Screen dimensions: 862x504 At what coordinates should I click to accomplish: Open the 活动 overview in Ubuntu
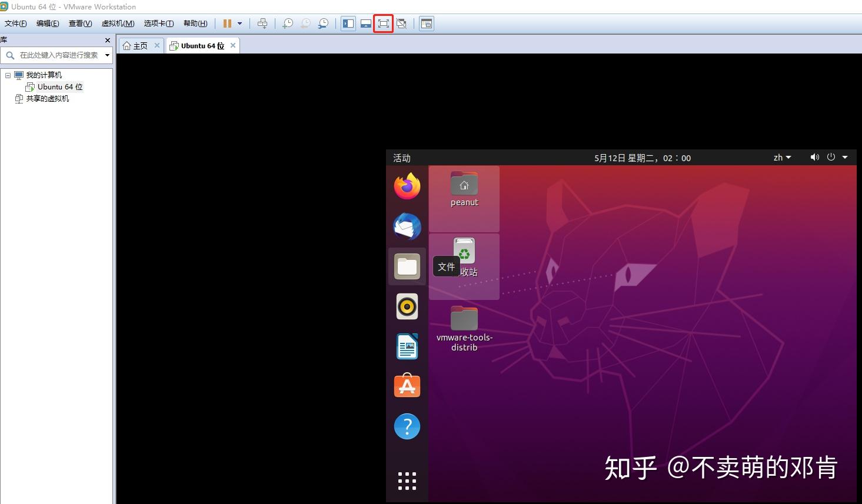coord(402,158)
